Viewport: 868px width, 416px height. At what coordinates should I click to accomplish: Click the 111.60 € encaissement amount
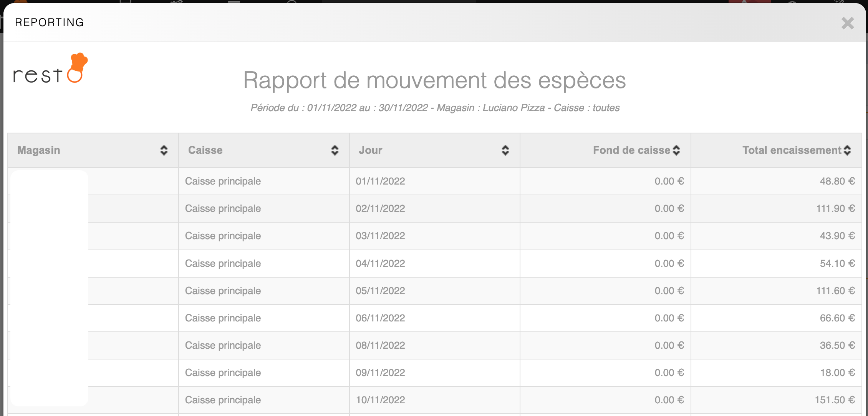(835, 291)
